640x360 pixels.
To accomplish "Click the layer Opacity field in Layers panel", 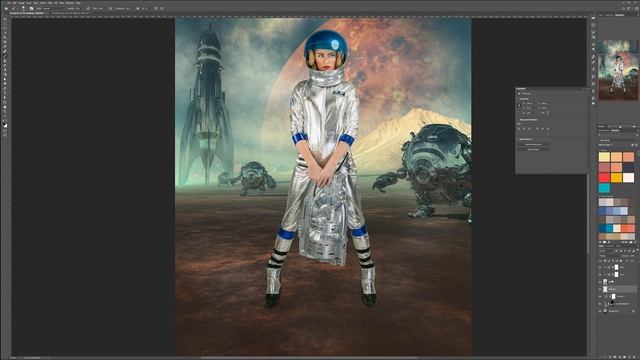I will [632, 255].
